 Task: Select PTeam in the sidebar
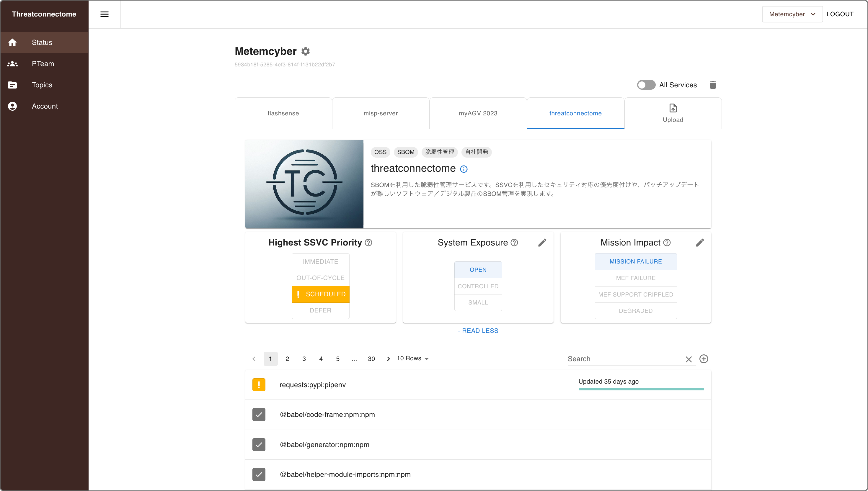[x=43, y=64]
